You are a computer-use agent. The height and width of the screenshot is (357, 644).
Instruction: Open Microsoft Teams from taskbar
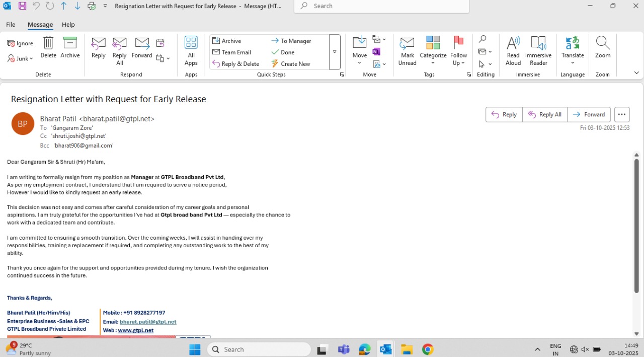click(x=344, y=349)
